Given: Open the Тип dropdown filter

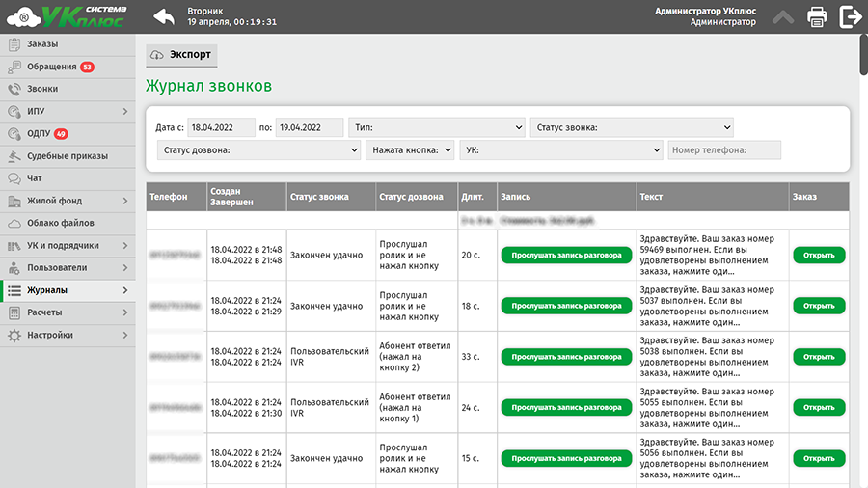Looking at the screenshot, I should coord(437,127).
